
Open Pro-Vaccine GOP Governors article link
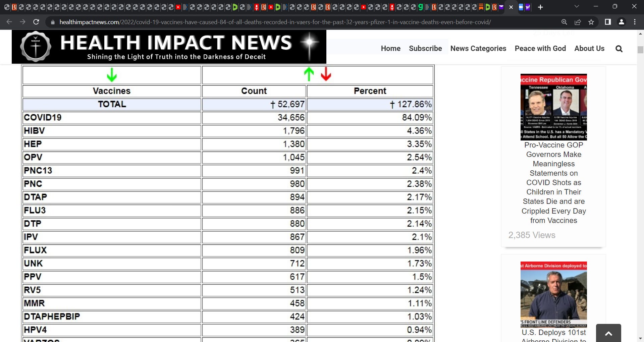coord(553,183)
